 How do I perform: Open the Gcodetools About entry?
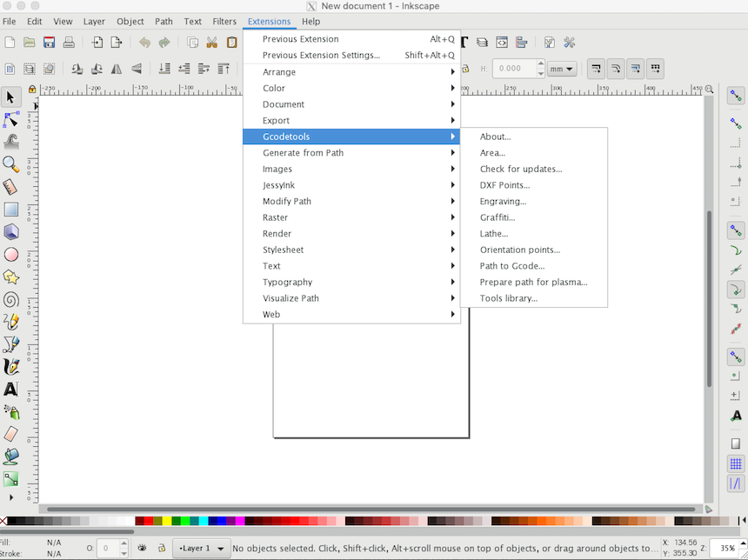click(534, 137)
